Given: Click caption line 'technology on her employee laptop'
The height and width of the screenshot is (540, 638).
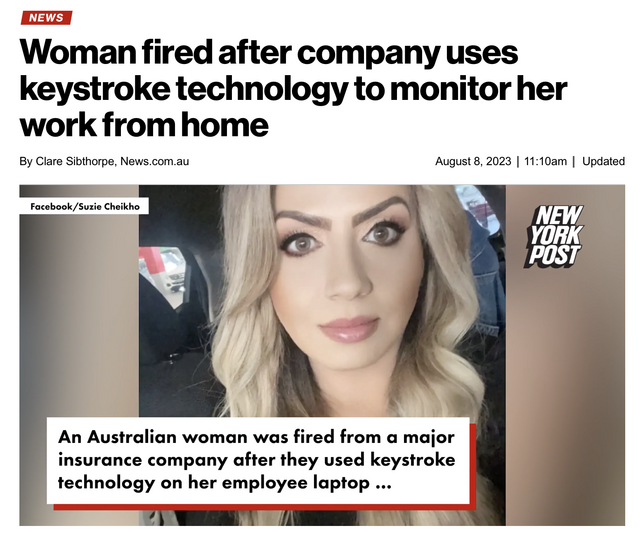Looking at the screenshot, I should click(214, 483).
